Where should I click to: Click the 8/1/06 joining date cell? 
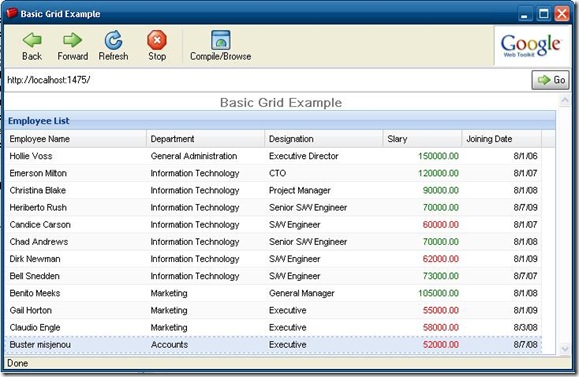525,156
